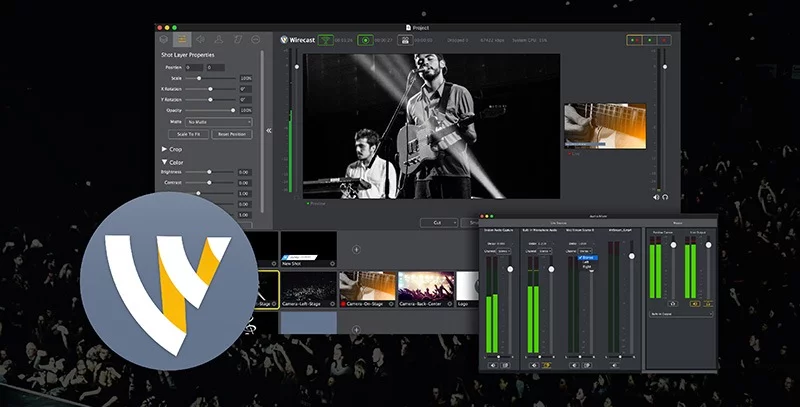Select the Shot Layer Properties tab icon
This screenshot has width=800, height=407.
point(182,39)
